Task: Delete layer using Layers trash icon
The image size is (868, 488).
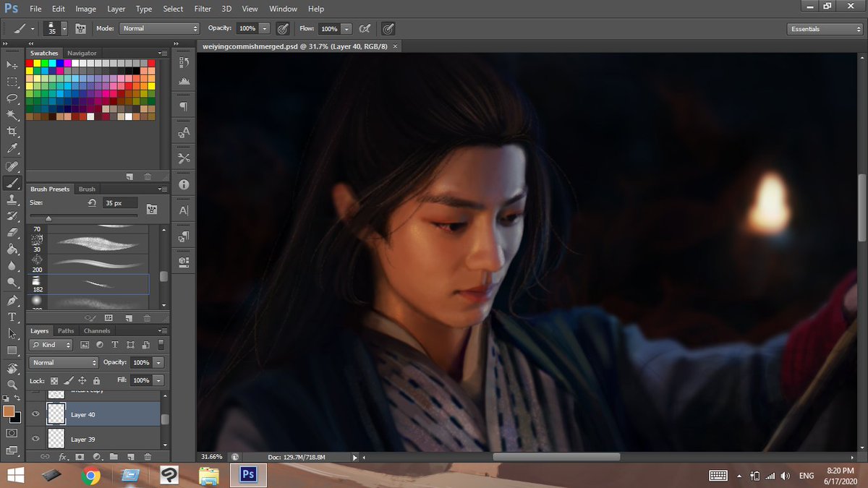Action: [x=148, y=457]
